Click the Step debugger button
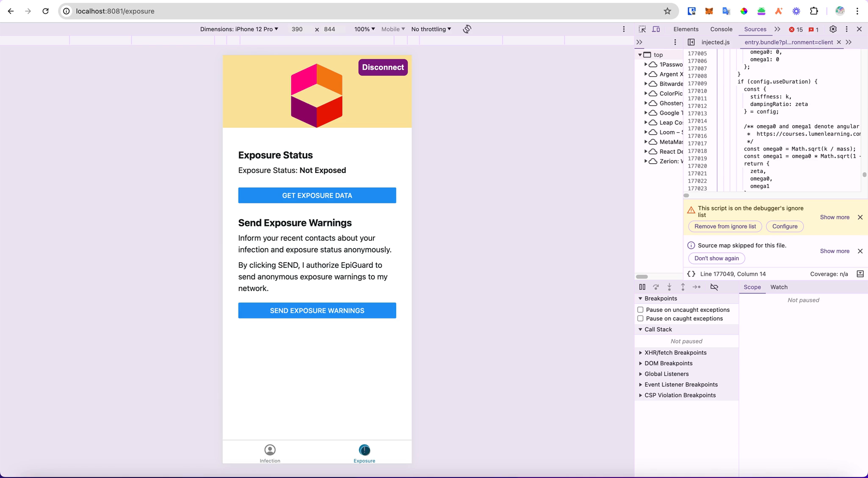 point(697,287)
